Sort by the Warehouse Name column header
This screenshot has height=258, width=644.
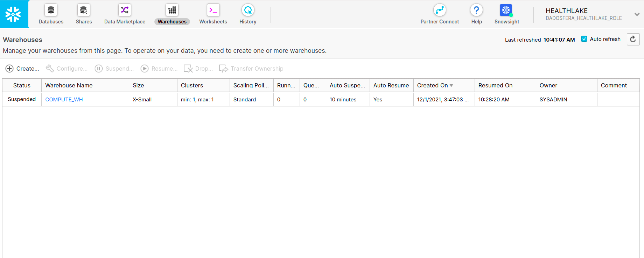[85, 85]
